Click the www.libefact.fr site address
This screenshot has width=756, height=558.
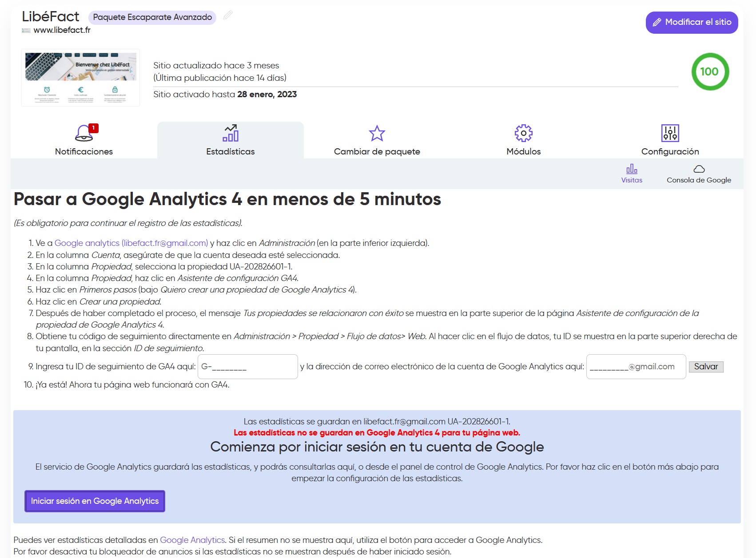[62, 30]
